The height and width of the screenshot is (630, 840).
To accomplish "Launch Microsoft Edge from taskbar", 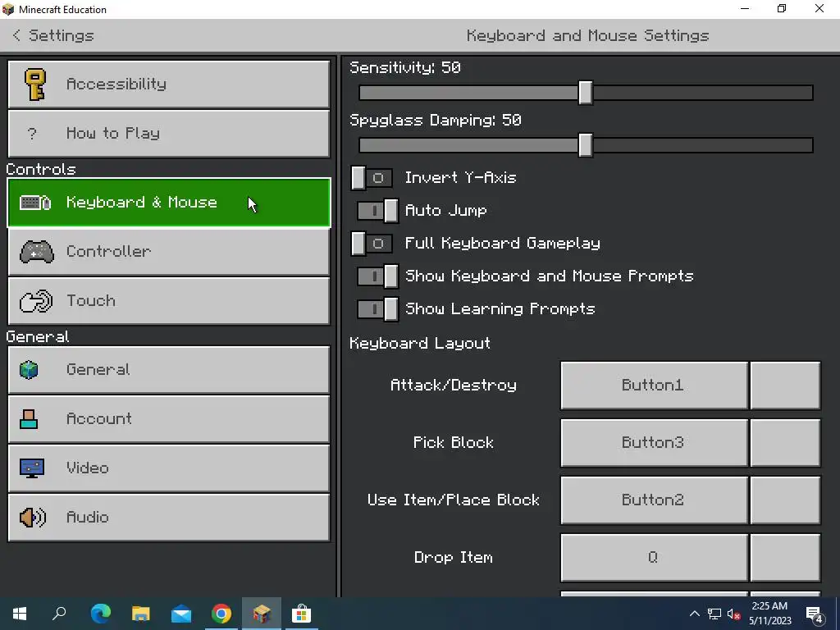I will click(x=100, y=614).
